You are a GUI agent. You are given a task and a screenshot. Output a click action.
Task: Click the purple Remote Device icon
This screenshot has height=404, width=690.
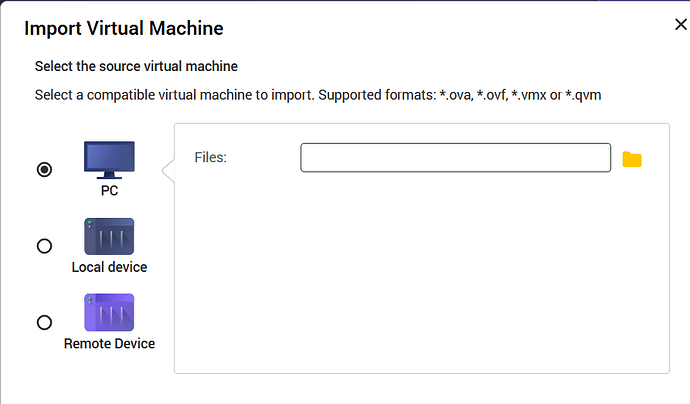109,313
